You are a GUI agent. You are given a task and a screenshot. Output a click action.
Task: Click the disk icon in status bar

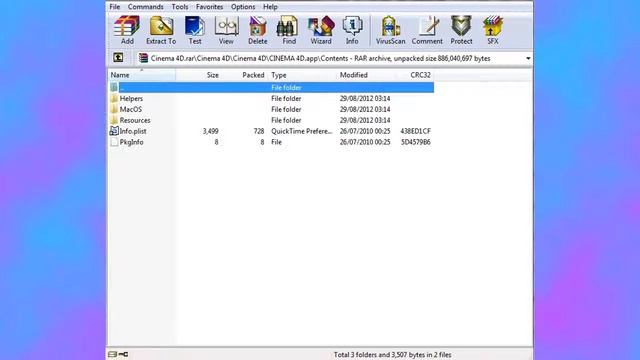[112, 354]
